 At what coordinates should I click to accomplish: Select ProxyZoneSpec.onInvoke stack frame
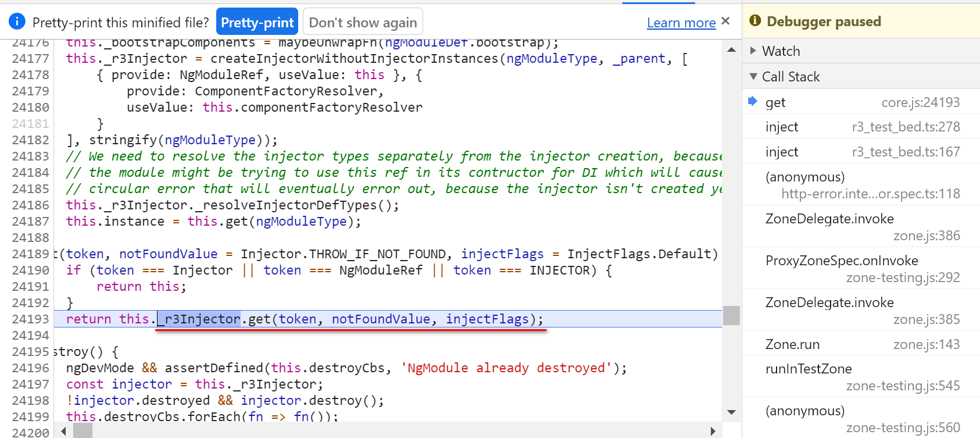click(861, 269)
